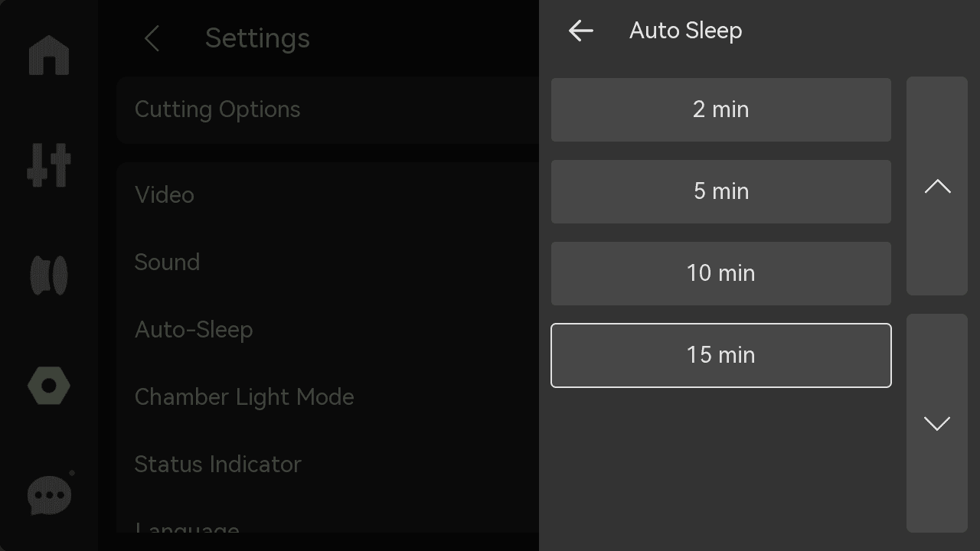The image size is (980, 551).
Task: Pick the 15 min sleep option
Action: click(721, 355)
